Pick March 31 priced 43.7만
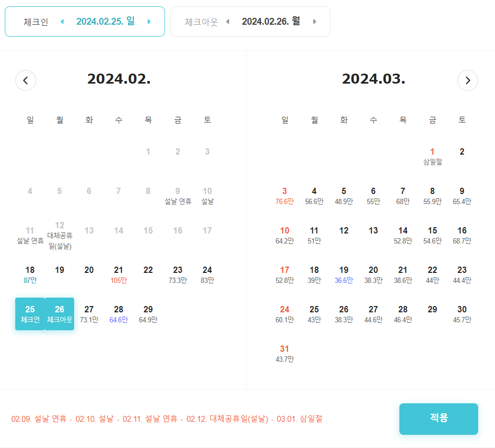 (x=284, y=353)
